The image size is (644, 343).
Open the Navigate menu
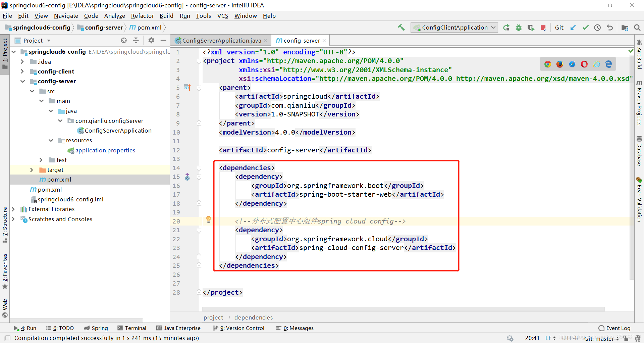[x=66, y=16]
